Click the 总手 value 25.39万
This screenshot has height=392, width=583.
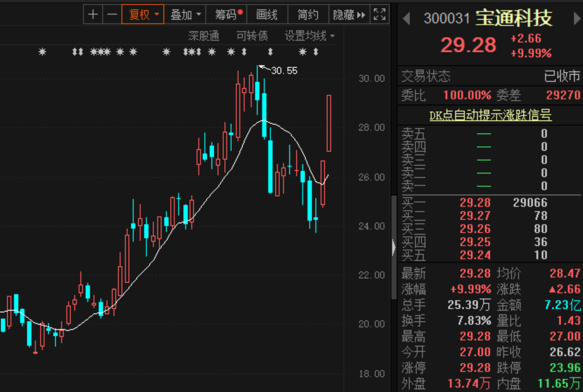[469, 305]
